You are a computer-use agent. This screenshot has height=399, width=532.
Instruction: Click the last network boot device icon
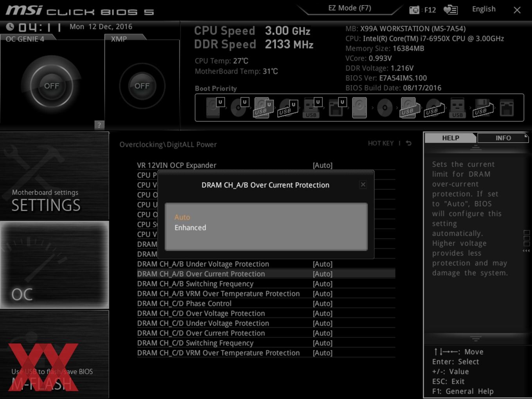click(507, 108)
